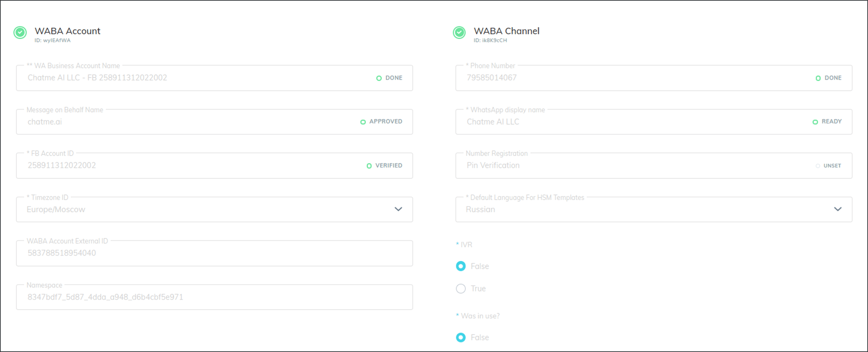
Task: Click the Europe/Moscow timezone value
Action: click(x=56, y=209)
